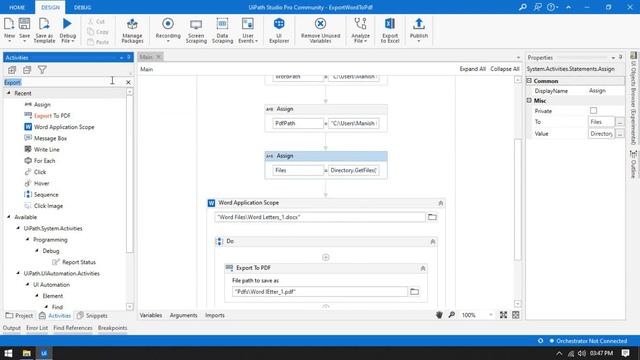
Task: Collapse the UiPath.UIAutomation.Activities node
Action: point(18,273)
